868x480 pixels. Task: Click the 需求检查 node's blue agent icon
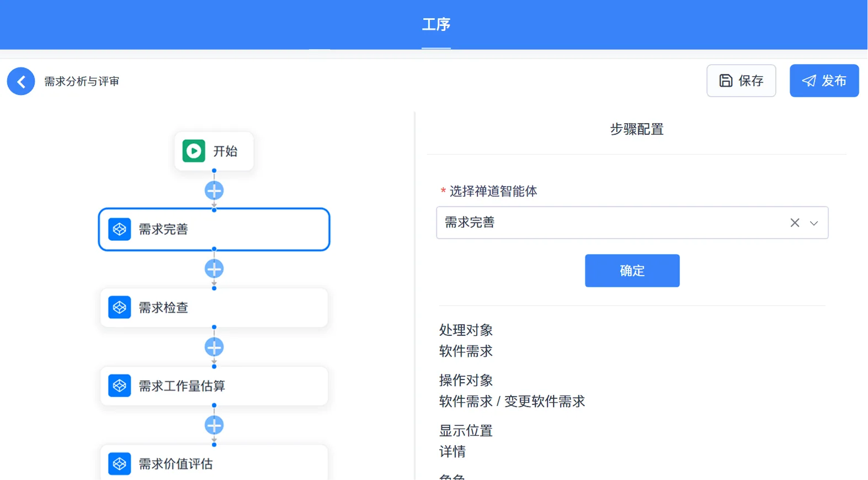point(120,308)
